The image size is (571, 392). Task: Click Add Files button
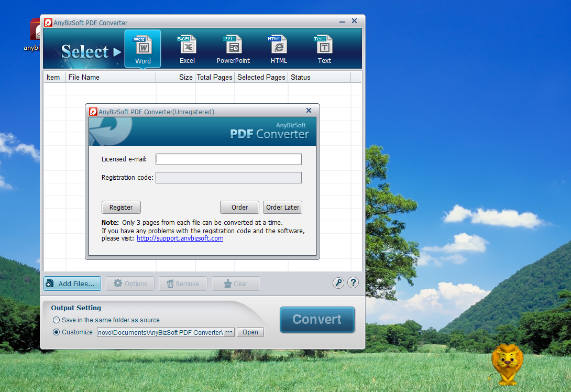tap(72, 284)
